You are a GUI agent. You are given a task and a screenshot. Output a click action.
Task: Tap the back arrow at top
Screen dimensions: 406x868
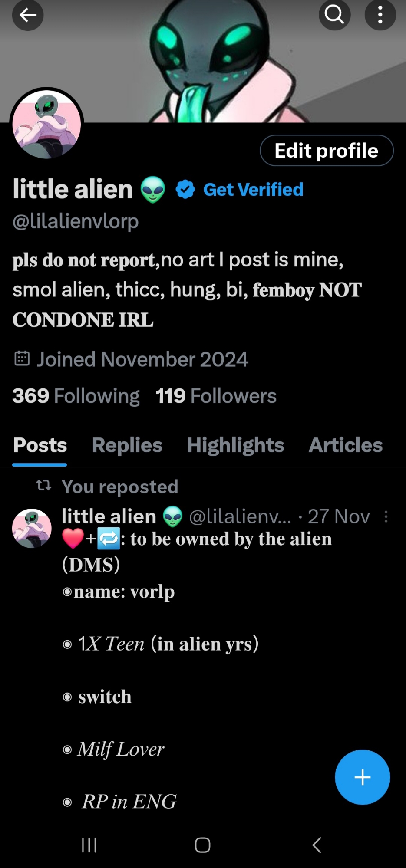(x=28, y=15)
